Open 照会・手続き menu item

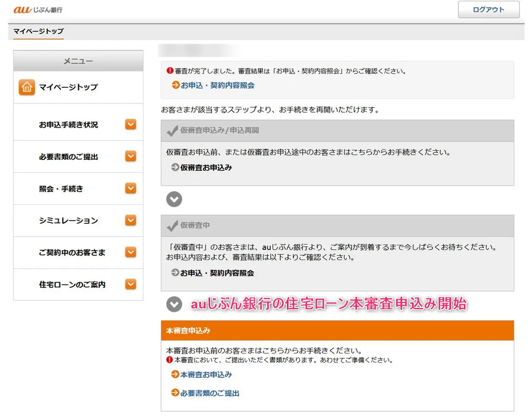(78, 188)
